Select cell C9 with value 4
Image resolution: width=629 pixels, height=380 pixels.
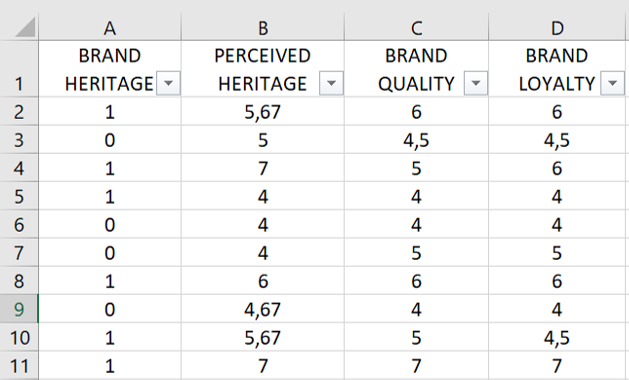tap(416, 309)
